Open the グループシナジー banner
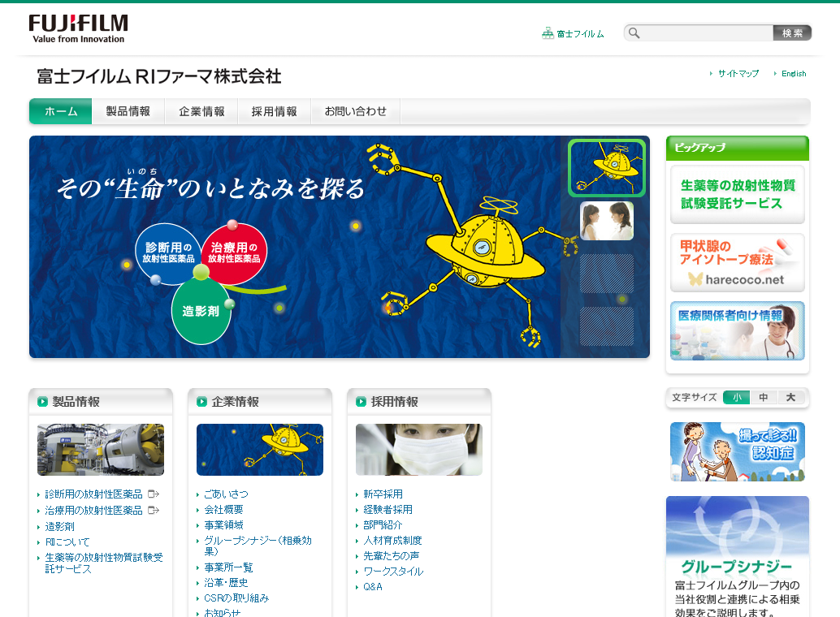The image size is (840, 617). point(738,557)
